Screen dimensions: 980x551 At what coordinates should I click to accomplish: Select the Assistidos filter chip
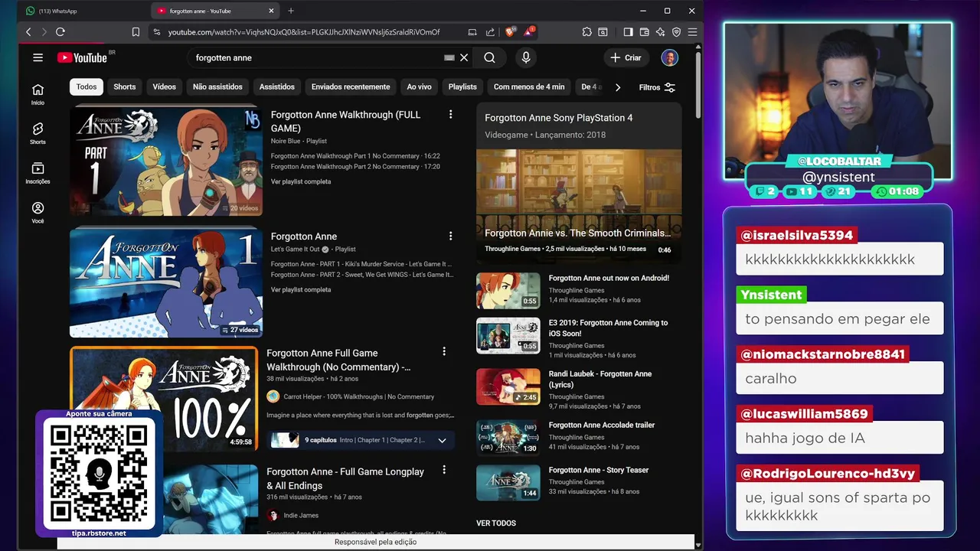[277, 86]
